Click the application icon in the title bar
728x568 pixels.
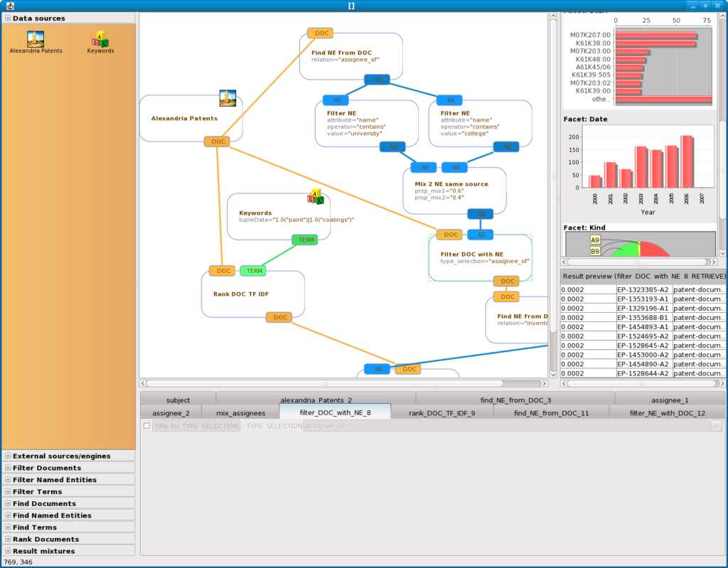10,6
